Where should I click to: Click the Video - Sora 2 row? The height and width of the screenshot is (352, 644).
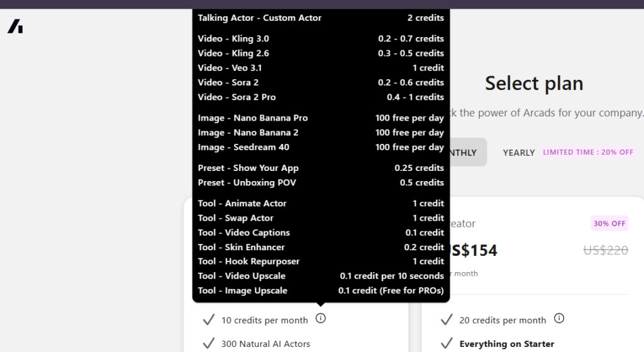(321, 82)
